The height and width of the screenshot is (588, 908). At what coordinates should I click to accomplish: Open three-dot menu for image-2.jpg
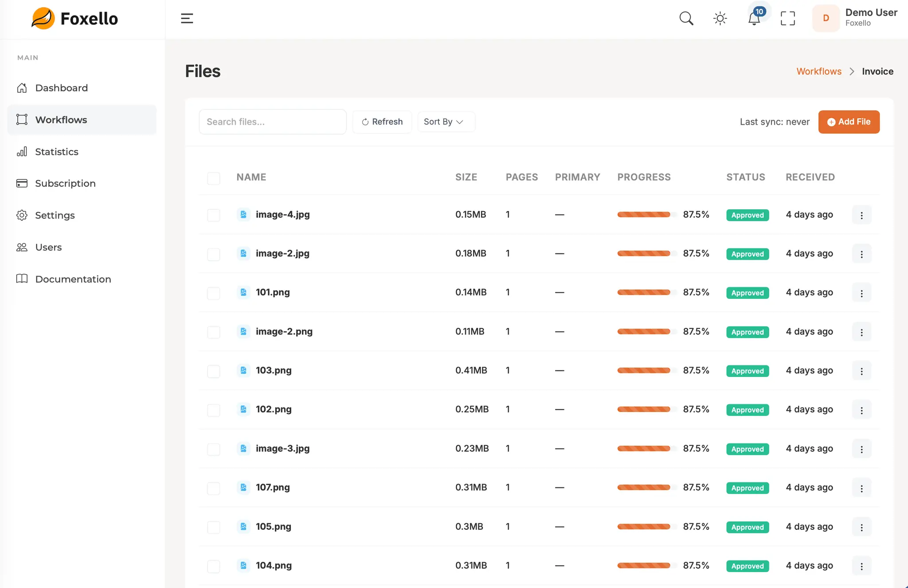point(861,254)
